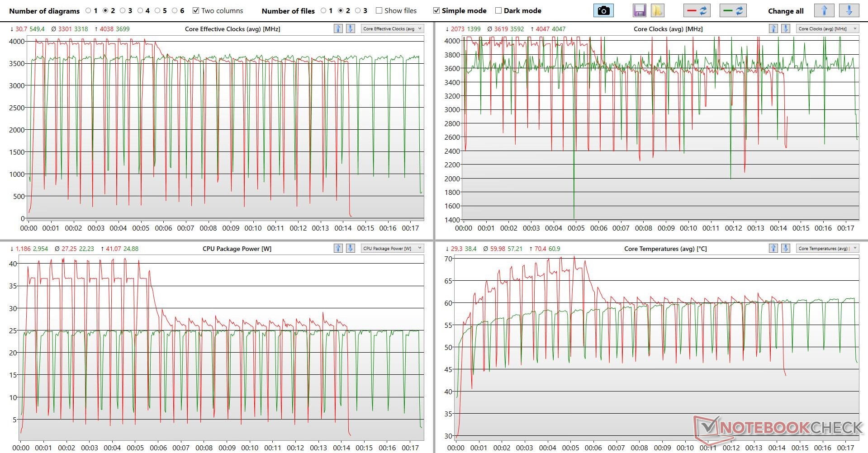Screen dimensions: 868x453
Task: Click the 'CPU Package Power [W]' chart title
Action: coord(237,249)
